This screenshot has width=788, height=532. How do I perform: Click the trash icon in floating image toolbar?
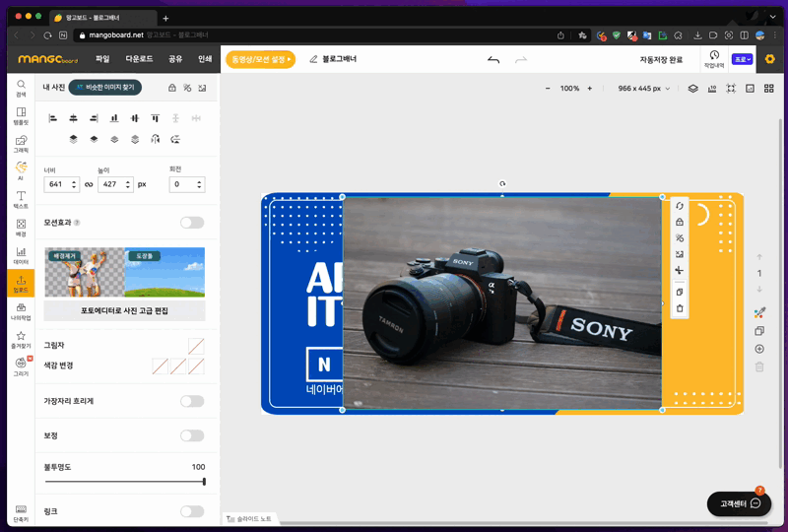click(680, 308)
